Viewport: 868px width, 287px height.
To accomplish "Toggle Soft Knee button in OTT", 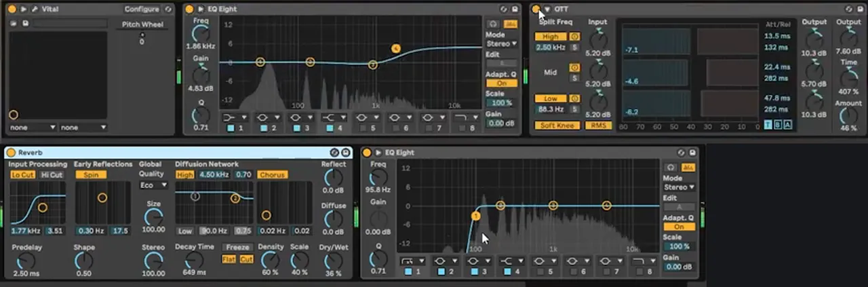I will point(557,126).
